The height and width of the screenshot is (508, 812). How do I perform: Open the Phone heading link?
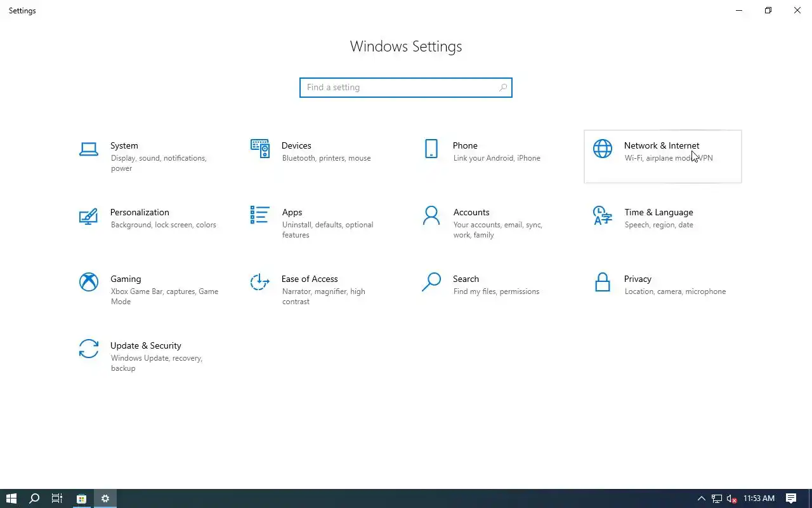[x=465, y=145]
